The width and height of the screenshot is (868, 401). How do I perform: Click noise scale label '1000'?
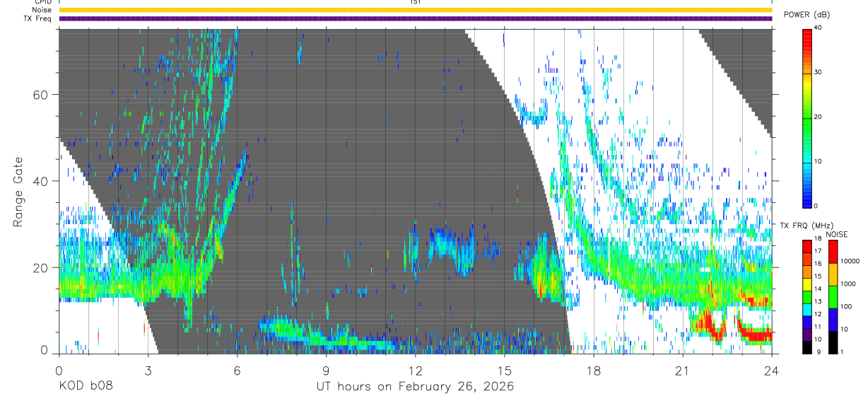point(848,284)
